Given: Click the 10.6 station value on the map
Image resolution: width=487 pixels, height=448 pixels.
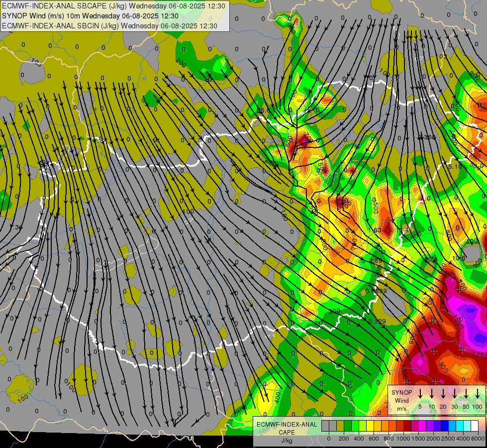Looking at the screenshot, I should coord(459,258).
